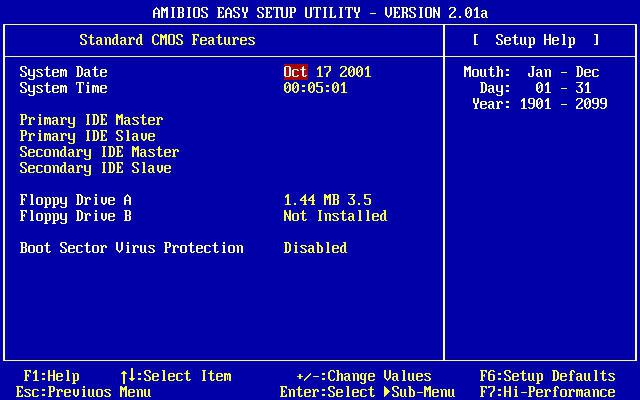Viewport: 640px width, 400px height.
Task: Select the System Time value 00:05:01
Action: tap(315, 88)
